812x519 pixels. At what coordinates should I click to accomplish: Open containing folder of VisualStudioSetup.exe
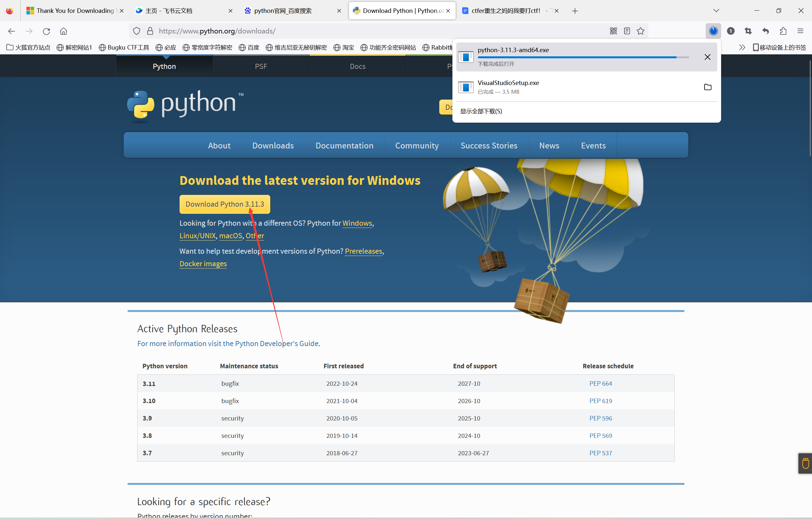tap(708, 87)
